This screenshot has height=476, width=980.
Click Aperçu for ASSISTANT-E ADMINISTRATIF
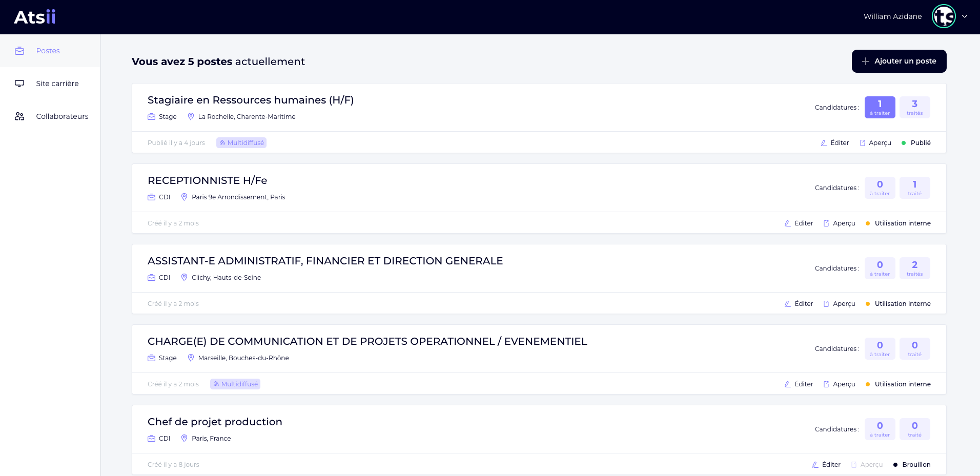[839, 304]
